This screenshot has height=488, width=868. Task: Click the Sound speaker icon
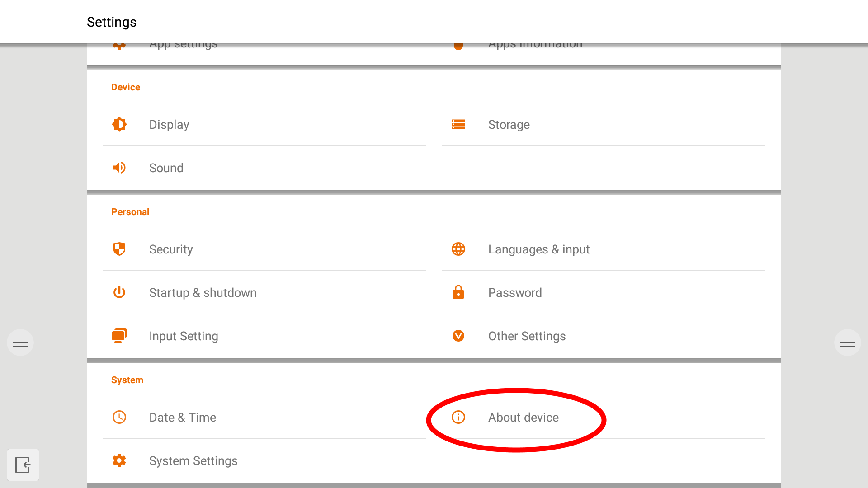(x=119, y=168)
